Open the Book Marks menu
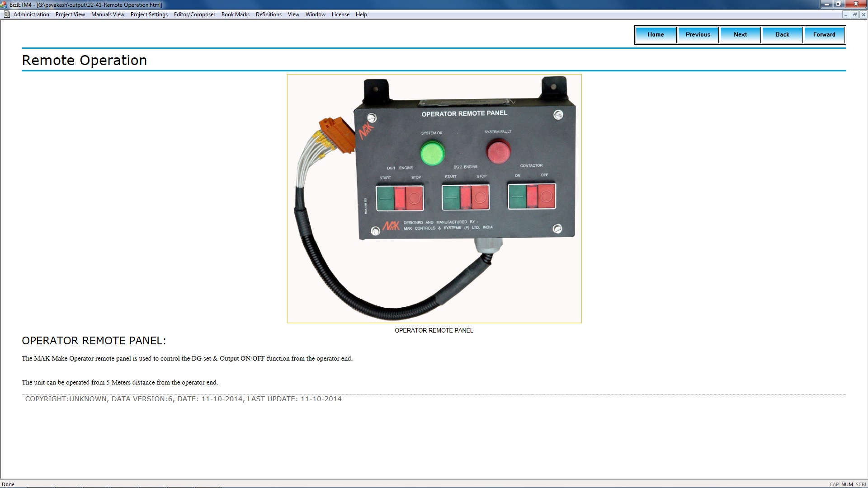Viewport: 868px width, 488px height. coord(235,14)
